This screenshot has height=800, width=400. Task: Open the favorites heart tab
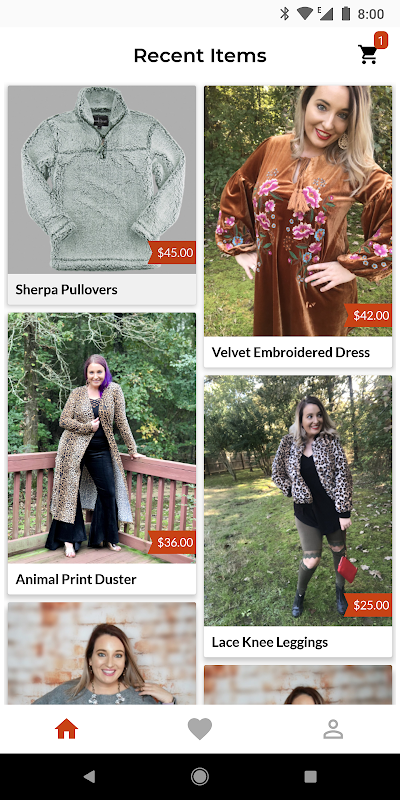pyautogui.click(x=199, y=729)
